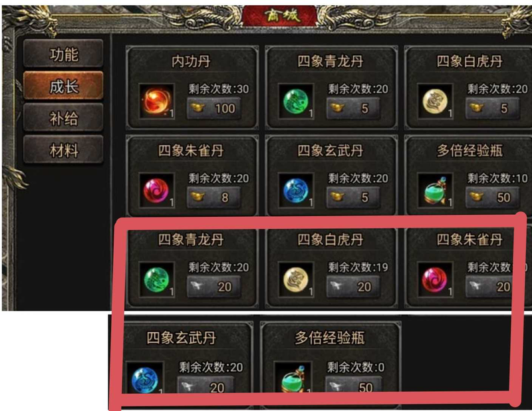Screen dimensions: 532x411
Task: Select the green 四象青龙丹 icon in top row
Action: (296, 101)
